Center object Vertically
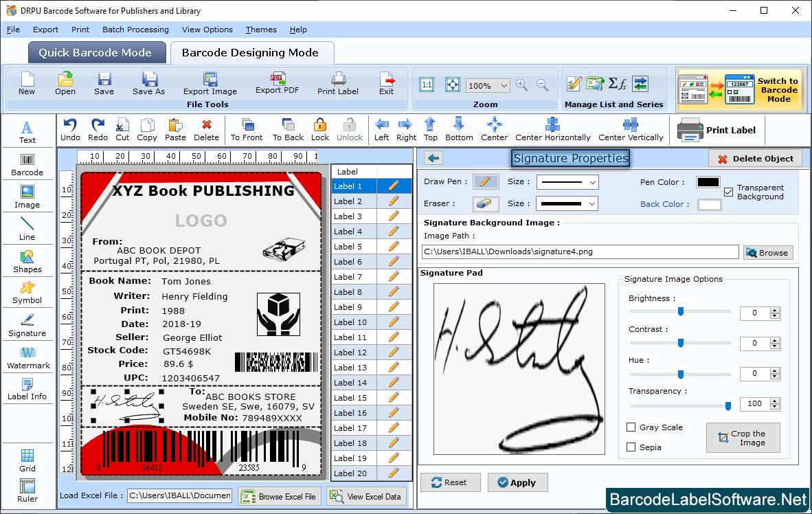Image resolution: width=812 pixels, height=514 pixels. click(631, 130)
